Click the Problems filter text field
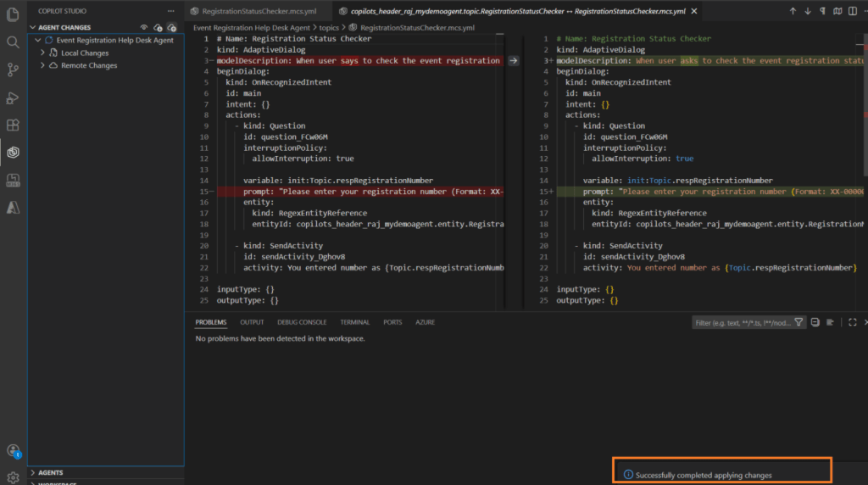Screen dimensions: 868x485 (x=742, y=323)
